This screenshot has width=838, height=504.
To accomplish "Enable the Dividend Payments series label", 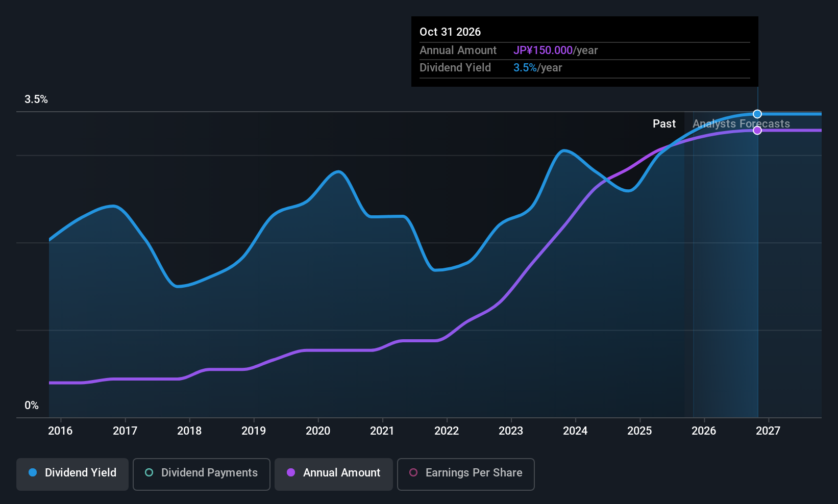I will (x=209, y=473).
